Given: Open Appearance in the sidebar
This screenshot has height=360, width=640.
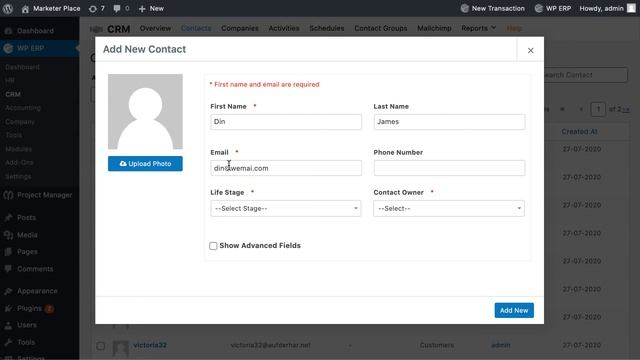Looking at the screenshot, I should pyautogui.click(x=37, y=291).
